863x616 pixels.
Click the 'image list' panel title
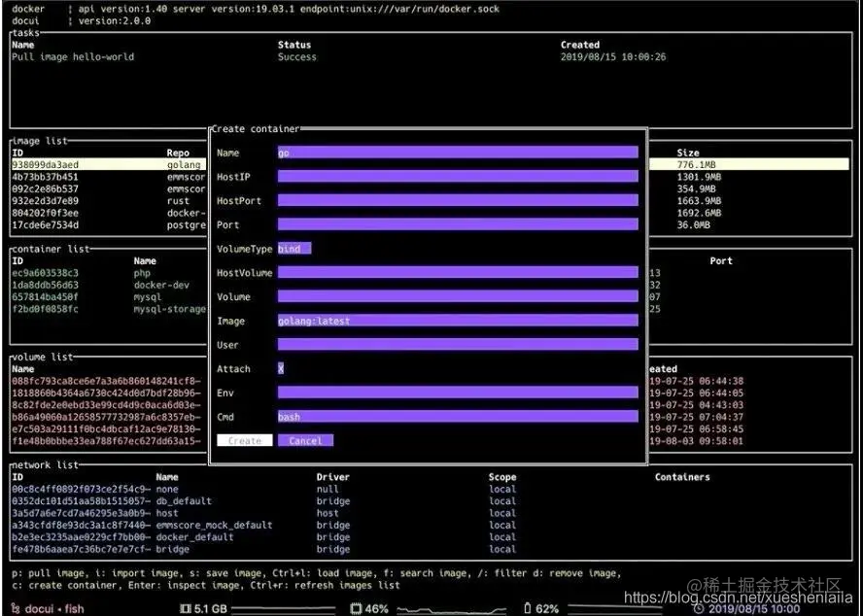[x=40, y=141]
